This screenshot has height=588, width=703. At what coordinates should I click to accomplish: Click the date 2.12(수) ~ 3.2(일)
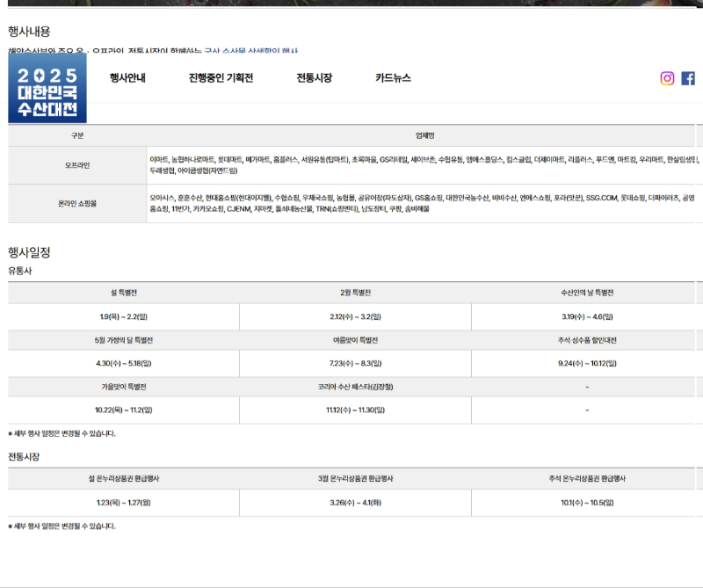point(355,316)
